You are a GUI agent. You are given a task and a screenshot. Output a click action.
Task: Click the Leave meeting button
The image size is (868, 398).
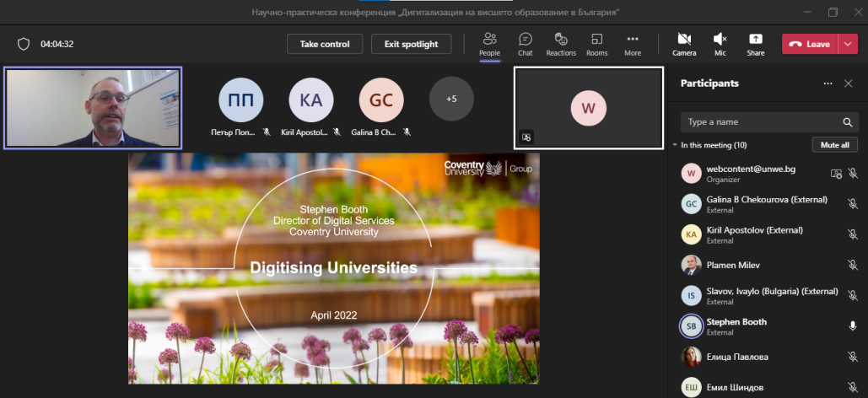810,45
